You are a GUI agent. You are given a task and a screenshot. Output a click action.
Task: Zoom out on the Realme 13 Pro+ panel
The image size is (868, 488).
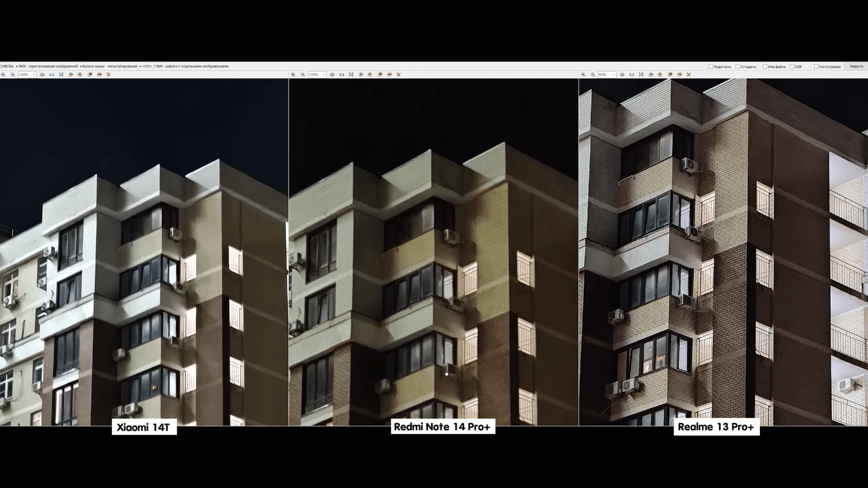[x=592, y=74]
